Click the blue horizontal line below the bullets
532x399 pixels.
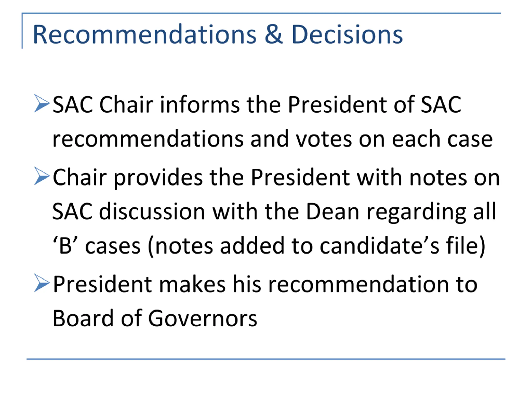pyautogui.click(x=266, y=359)
